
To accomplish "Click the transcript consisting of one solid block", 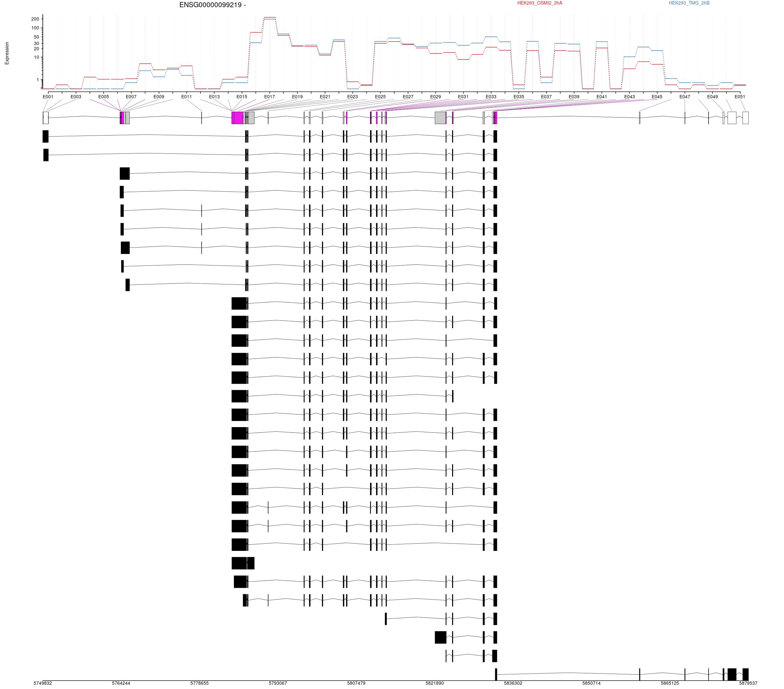I will point(243,563).
